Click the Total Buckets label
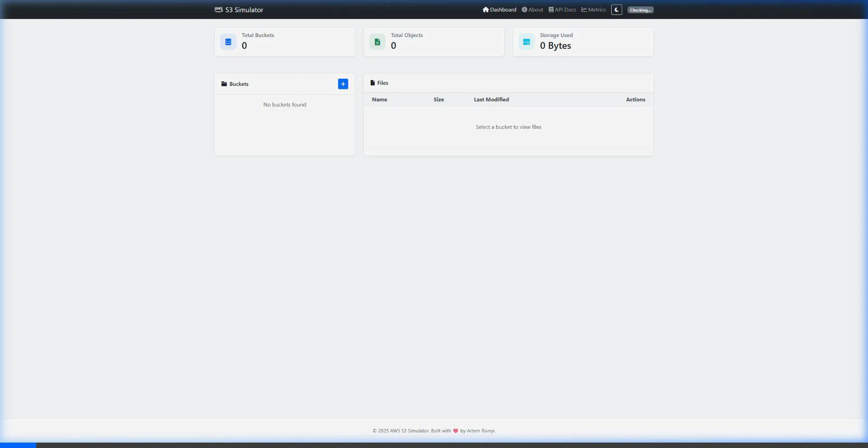 click(x=258, y=35)
